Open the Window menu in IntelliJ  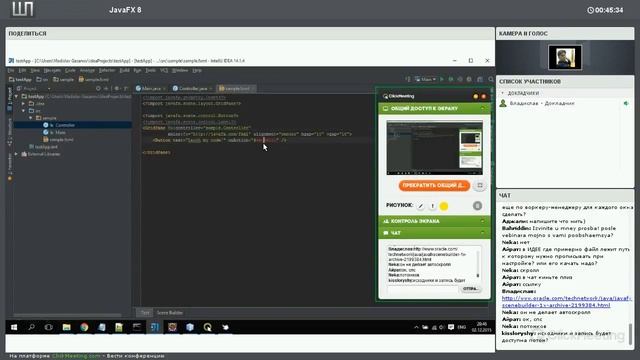(x=180, y=71)
